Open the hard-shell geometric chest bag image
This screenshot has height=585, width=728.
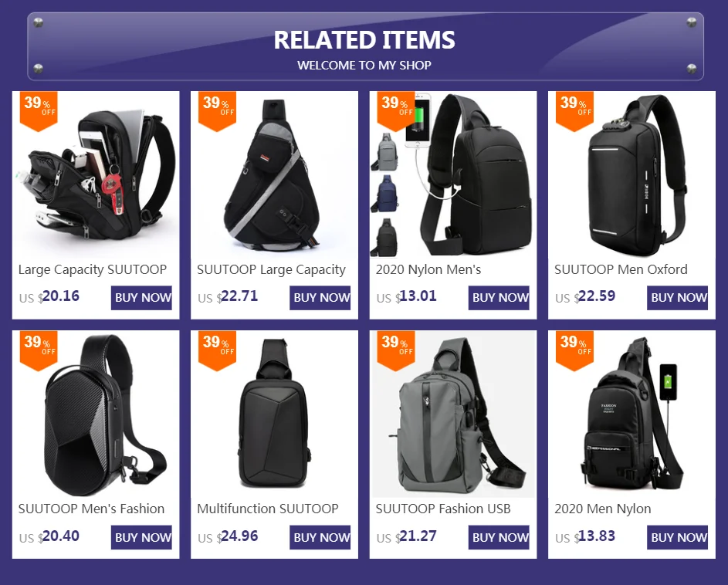(96, 414)
